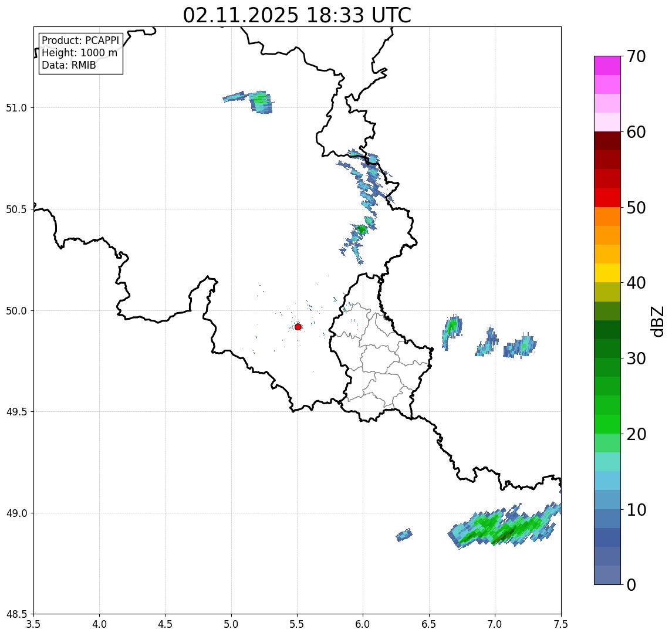Viewport: 672px width, 636px height.
Task: Click latitude axis label 49.5
Action: click(16, 412)
